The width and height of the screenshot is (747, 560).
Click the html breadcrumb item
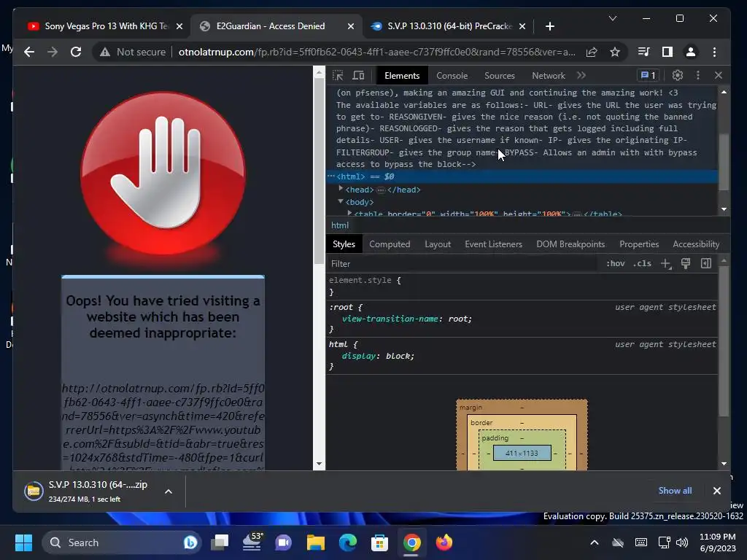pyautogui.click(x=340, y=225)
